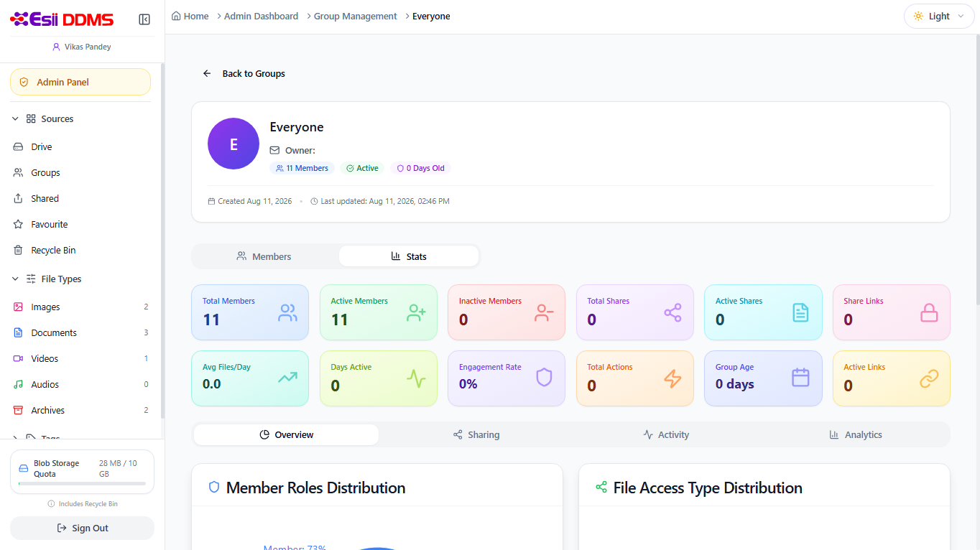This screenshot has width=980, height=550.
Task: Switch to the Members tab
Action: [264, 256]
